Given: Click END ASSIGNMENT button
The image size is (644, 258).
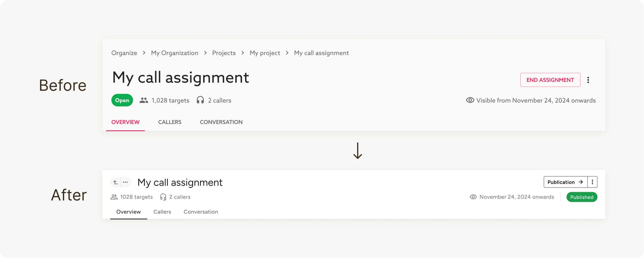Looking at the screenshot, I should click(550, 80).
